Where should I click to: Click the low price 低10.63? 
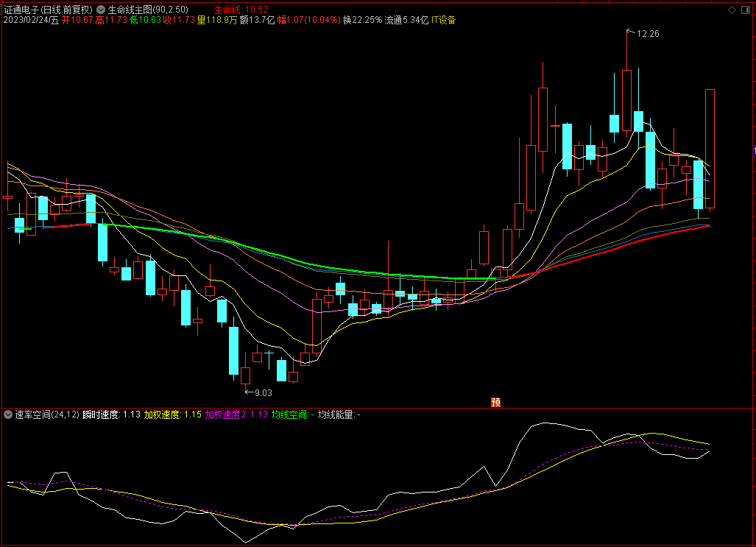point(145,21)
